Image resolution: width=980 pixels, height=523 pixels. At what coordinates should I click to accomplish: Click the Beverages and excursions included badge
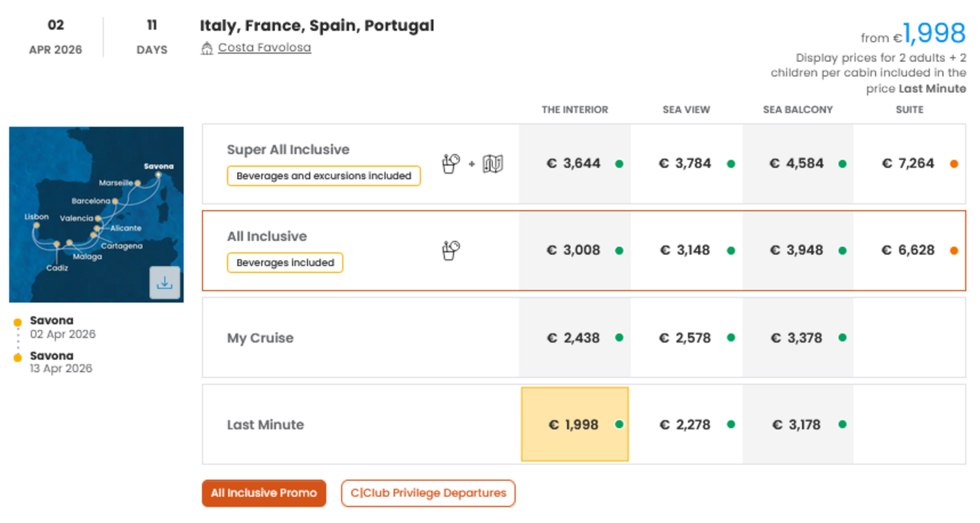click(x=323, y=176)
